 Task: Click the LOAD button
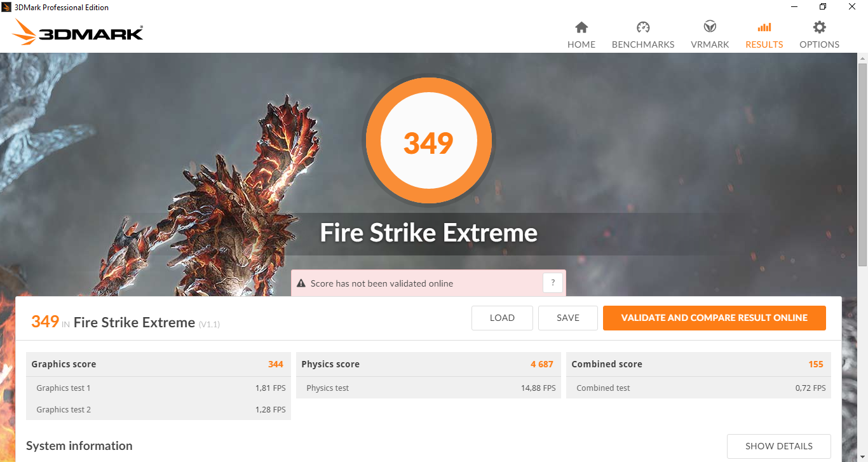pos(502,318)
